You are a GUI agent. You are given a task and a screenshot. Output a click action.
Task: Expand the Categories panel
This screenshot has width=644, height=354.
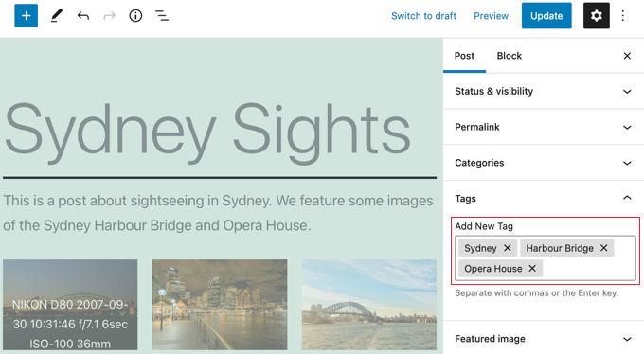[x=544, y=163]
